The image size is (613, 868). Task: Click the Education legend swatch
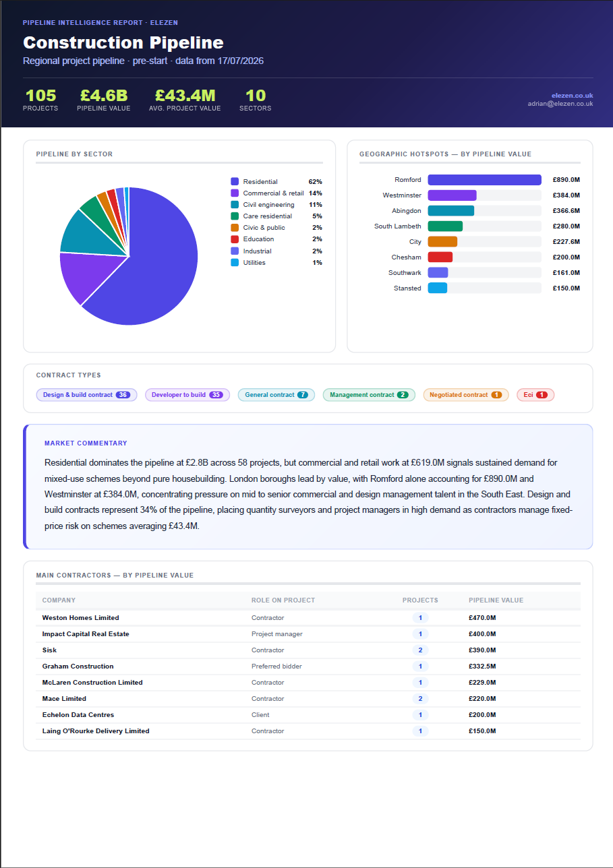point(235,239)
